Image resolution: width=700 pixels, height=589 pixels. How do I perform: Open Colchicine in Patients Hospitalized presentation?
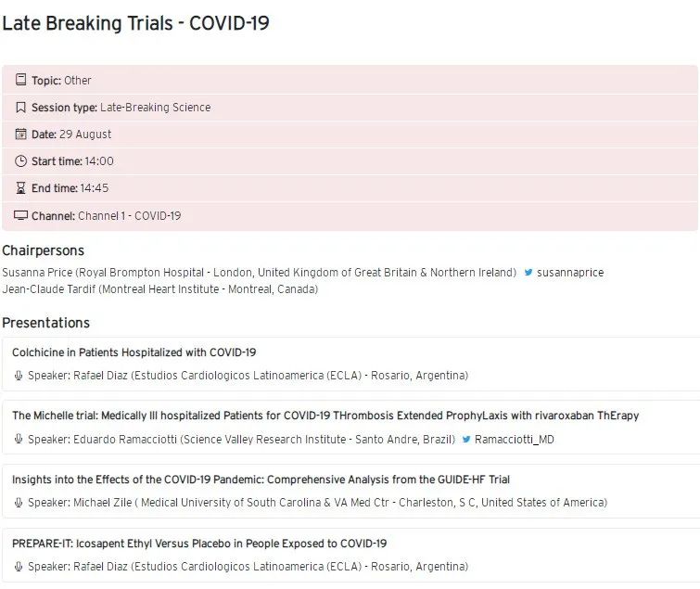[134, 352]
